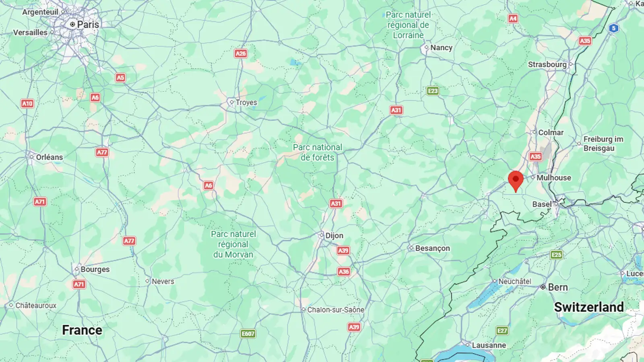Click the Troyes city label
Viewport: 644px width, 362px height.
pos(246,103)
